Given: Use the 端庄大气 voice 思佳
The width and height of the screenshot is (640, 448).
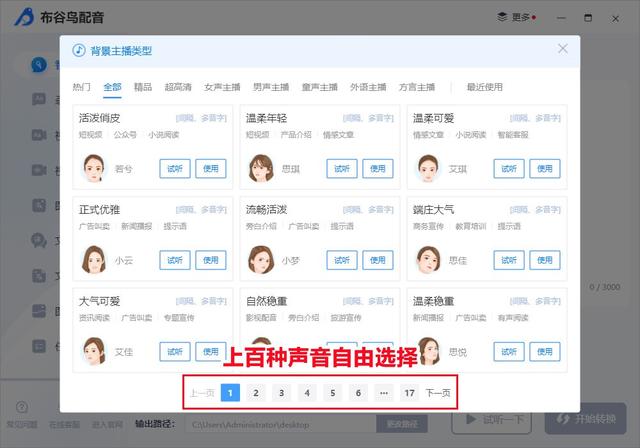Looking at the screenshot, I should coord(545,260).
